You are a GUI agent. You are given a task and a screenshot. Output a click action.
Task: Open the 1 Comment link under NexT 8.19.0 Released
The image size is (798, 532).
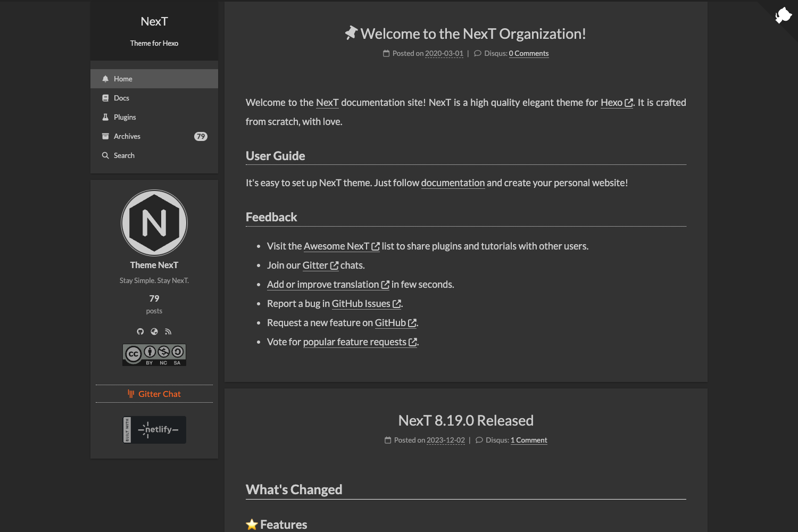(528, 440)
